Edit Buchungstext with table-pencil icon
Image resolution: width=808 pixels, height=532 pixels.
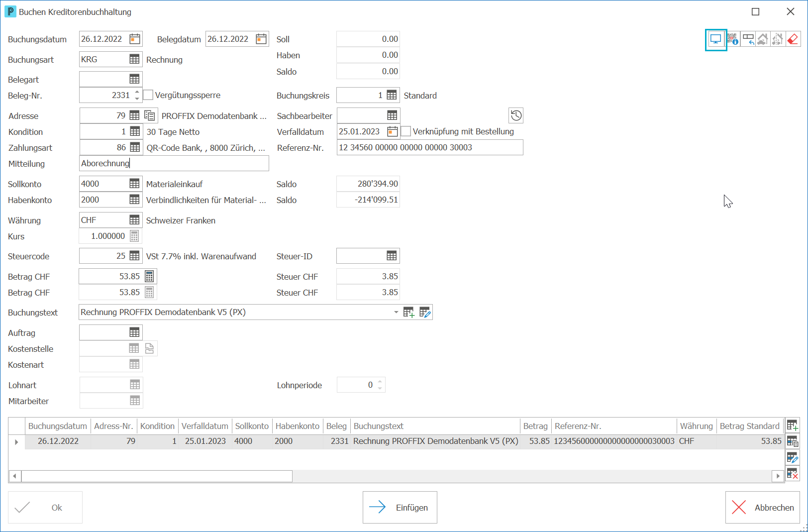425,312
